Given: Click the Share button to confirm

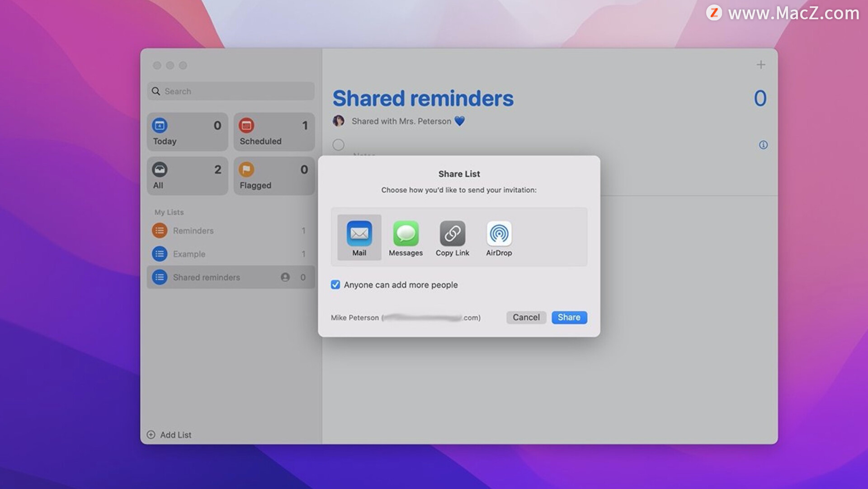Looking at the screenshot, I should coord(569,317).
